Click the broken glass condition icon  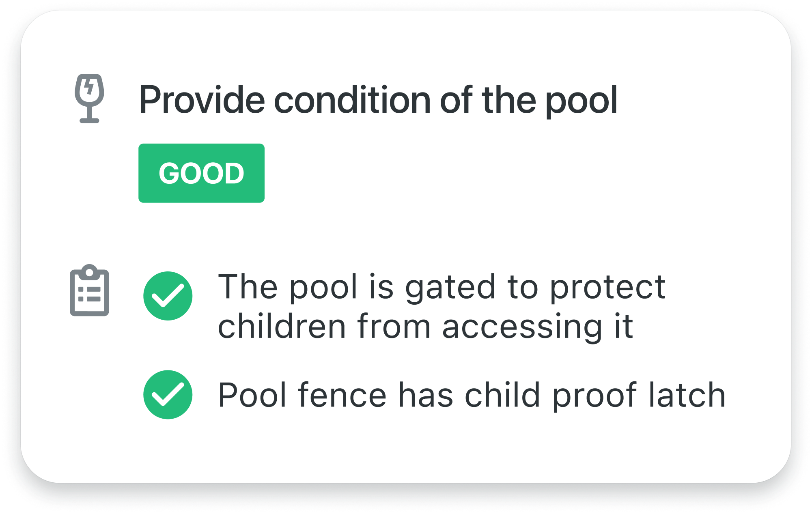(x=89, y=98)
